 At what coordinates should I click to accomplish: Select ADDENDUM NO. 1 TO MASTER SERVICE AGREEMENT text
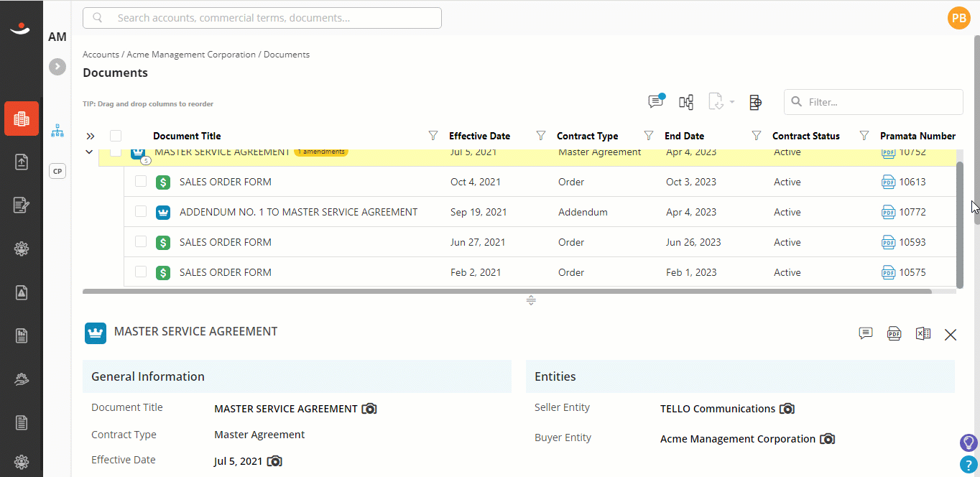pos(298,212)
